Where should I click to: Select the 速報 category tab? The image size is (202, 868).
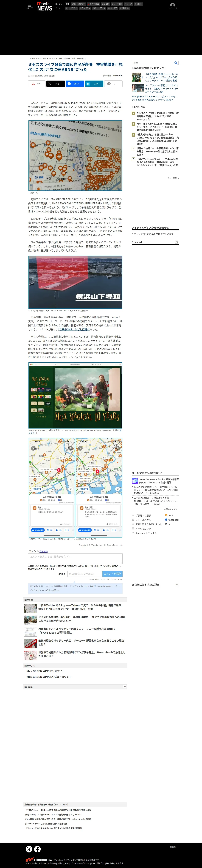[67, 4]
